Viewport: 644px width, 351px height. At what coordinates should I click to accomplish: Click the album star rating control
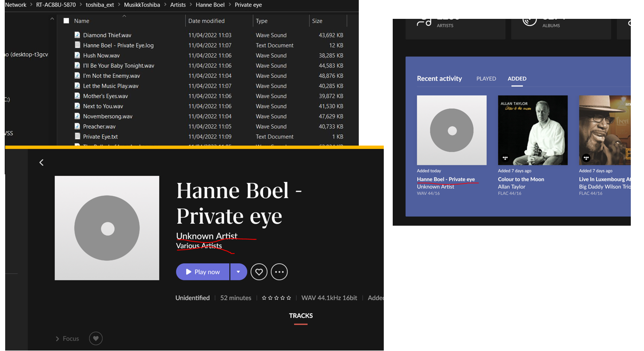(277, 298)
